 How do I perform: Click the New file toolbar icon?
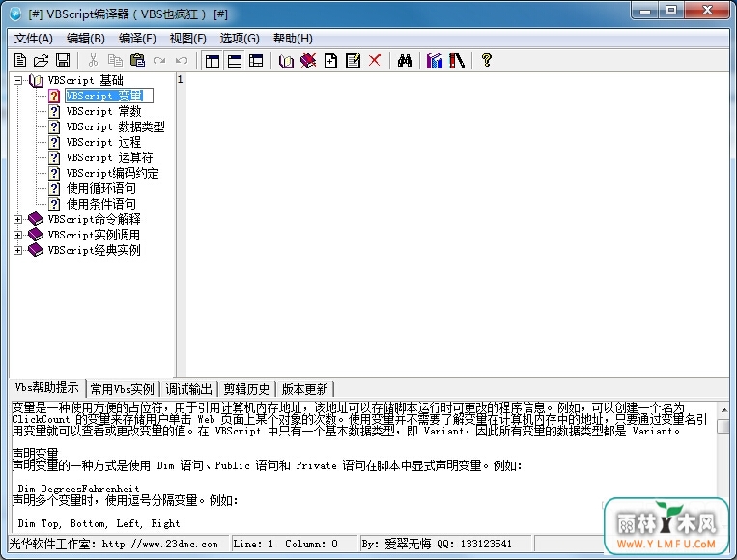point(19,60)
